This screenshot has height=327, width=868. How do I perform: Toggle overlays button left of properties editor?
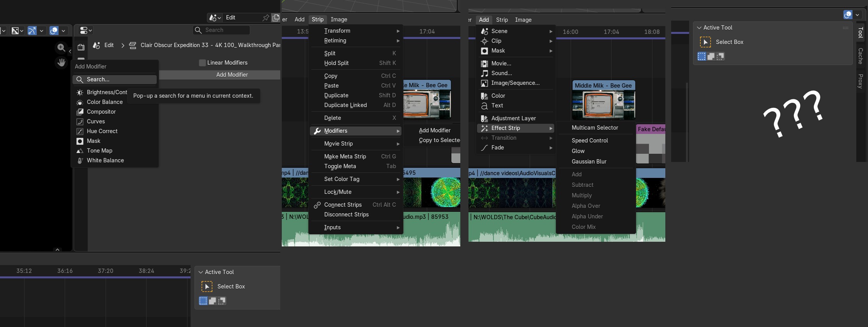54,30
